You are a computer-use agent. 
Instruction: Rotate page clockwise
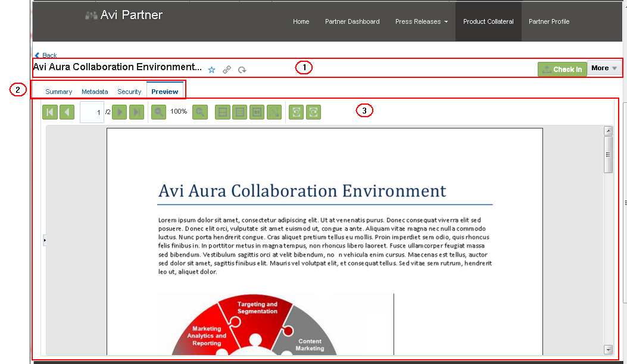tap(313, 112)
